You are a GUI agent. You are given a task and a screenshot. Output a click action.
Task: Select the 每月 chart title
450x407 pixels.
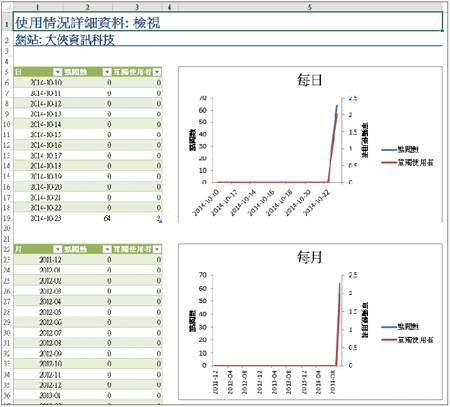(310, 257)
